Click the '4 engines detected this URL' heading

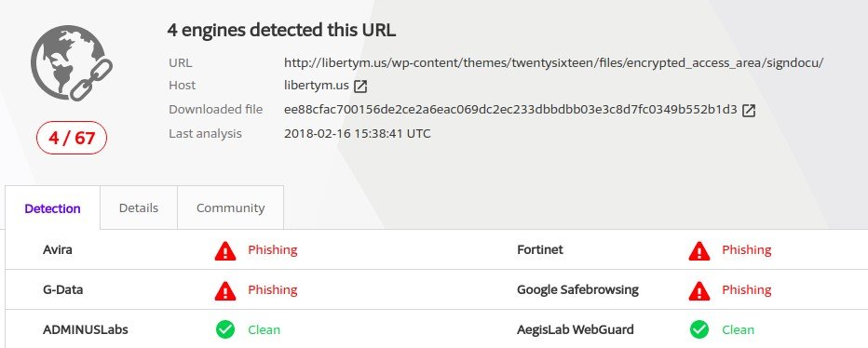point(281,31)
